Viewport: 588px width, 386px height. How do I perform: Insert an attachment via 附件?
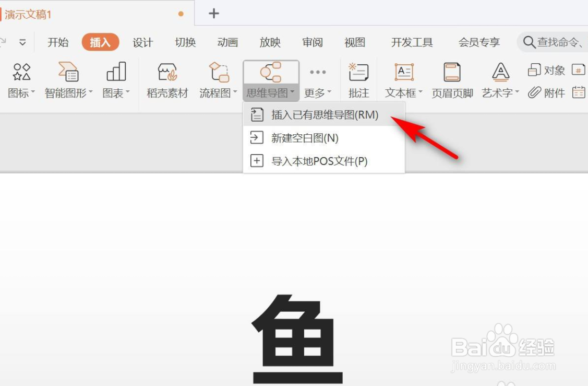click(x=546, y=92)
